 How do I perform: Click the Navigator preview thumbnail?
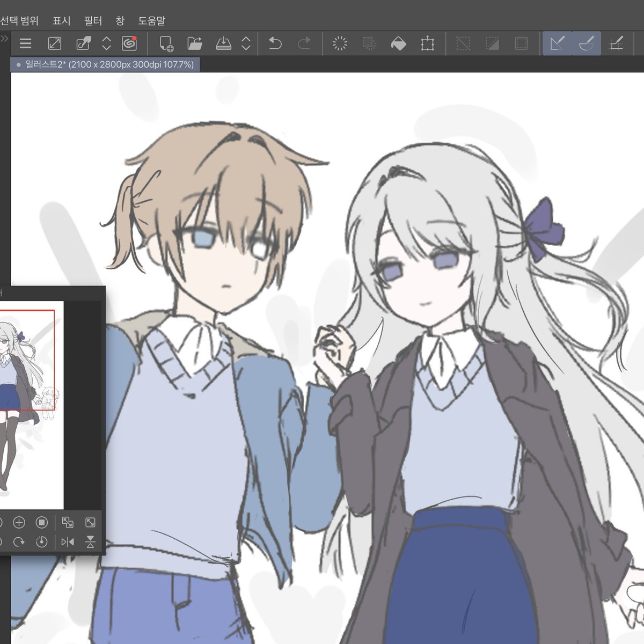click(32, 405)
